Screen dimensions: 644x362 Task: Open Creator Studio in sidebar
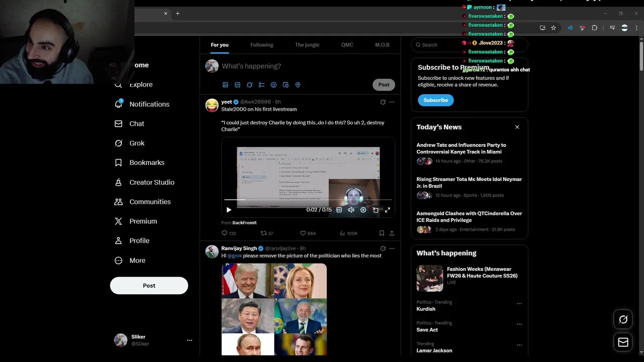[x=144, y=183]
